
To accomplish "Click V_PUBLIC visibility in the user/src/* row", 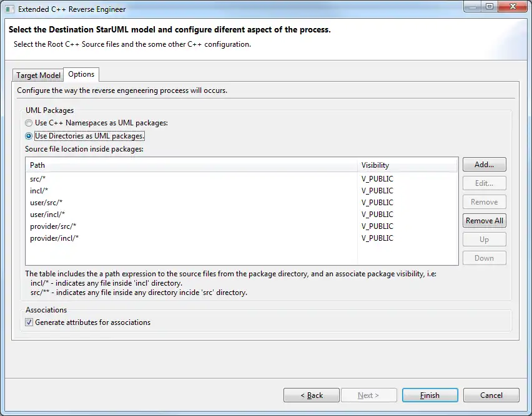I will [377, 203].
